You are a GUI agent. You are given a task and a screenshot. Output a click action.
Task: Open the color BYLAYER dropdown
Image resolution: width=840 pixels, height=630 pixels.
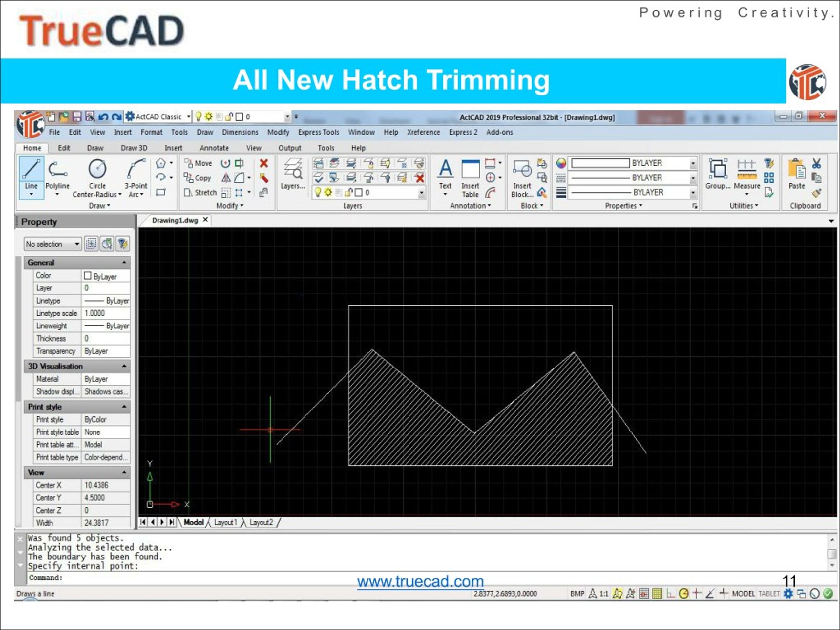[x=693, y=163]
